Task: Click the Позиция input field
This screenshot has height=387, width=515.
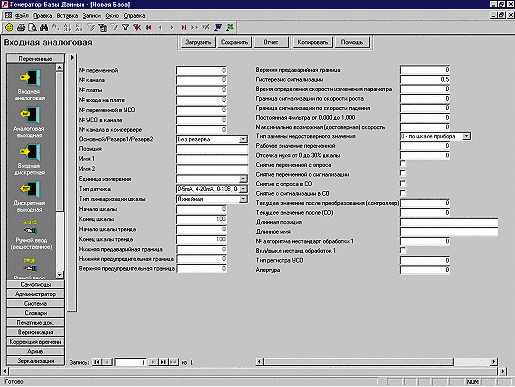Action: pos(212,149)
